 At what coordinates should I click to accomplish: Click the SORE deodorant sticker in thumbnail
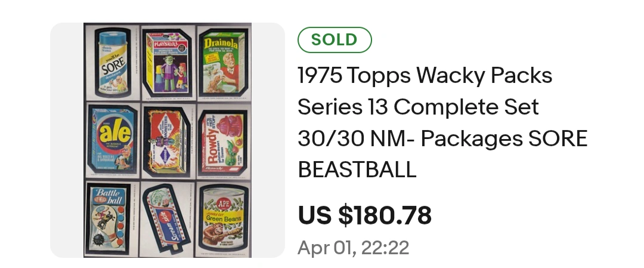click(113, 62)
